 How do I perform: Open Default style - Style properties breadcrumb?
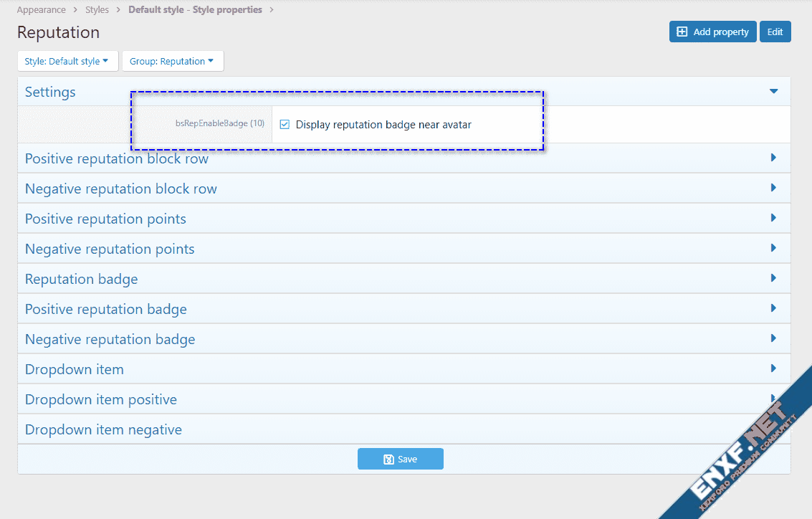(x=195, y=10)
